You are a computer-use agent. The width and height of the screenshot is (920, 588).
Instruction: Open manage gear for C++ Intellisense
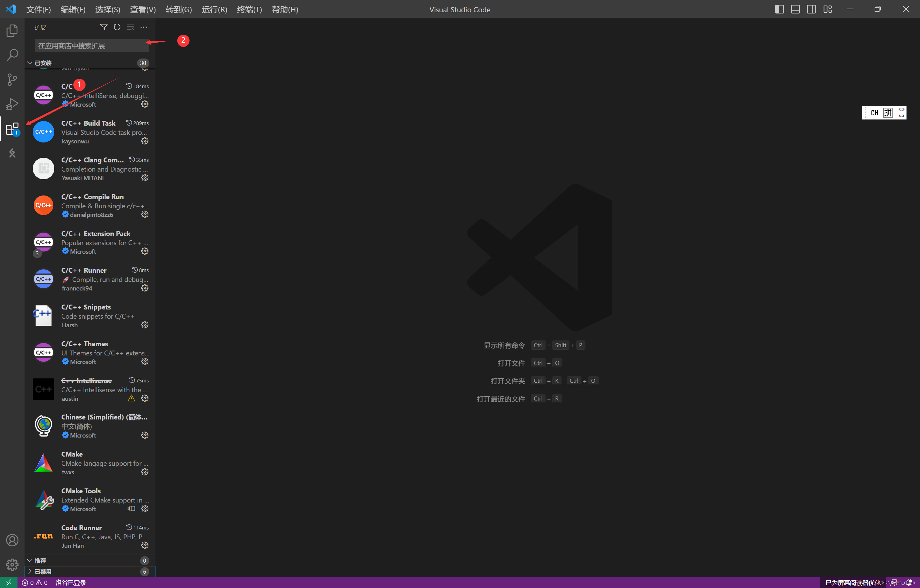click(144, 398)
